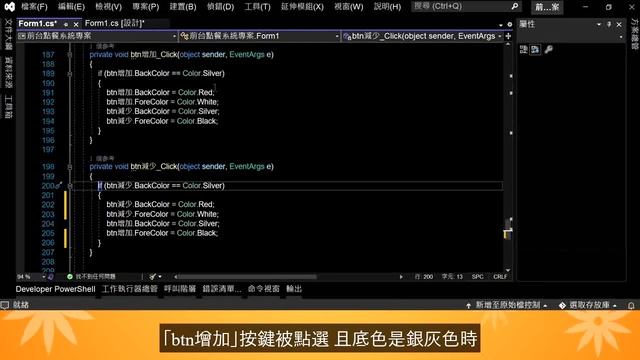Click the ready status icon at bottom-left
This screenshot has height=360, width=640.
(x=4, y=305)
